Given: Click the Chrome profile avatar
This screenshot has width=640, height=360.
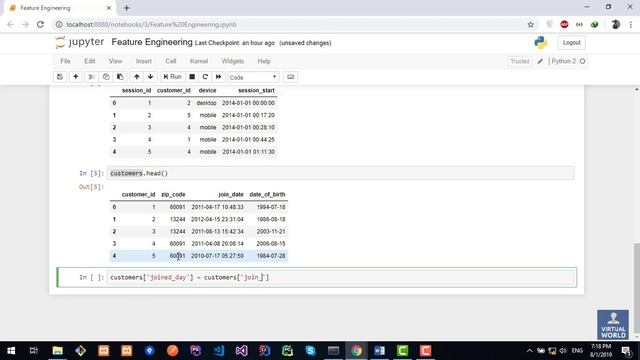Looking at the screenshot, I should pyautogui.click(x=616, y=24).
